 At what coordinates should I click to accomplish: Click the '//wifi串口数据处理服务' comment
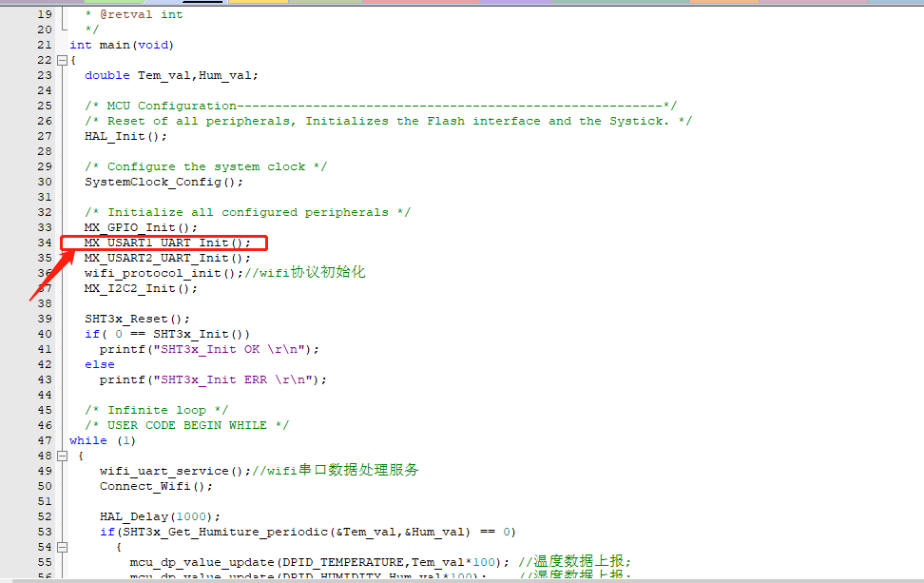click(x=336, y=471)
